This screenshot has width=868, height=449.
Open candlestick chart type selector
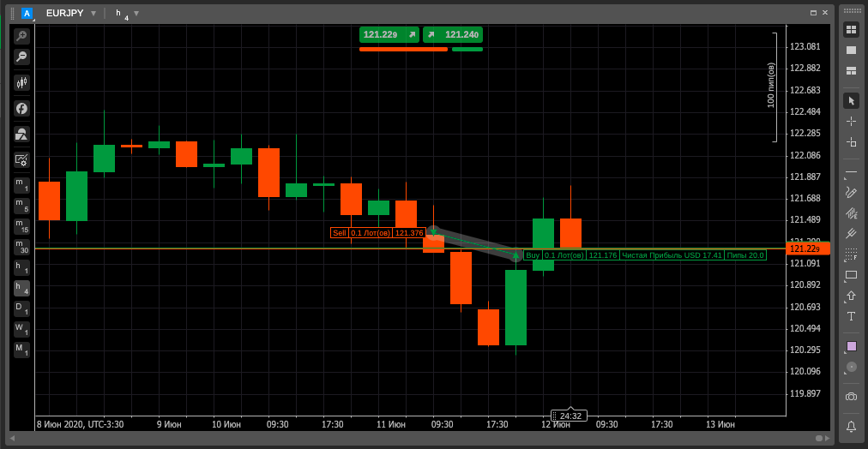21,83
